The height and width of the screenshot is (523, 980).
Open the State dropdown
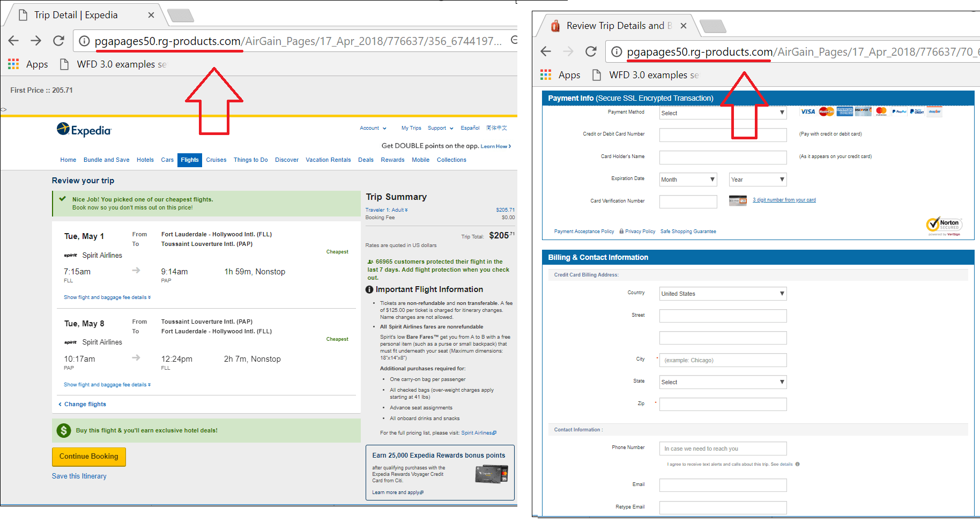(x=723, y=382)
